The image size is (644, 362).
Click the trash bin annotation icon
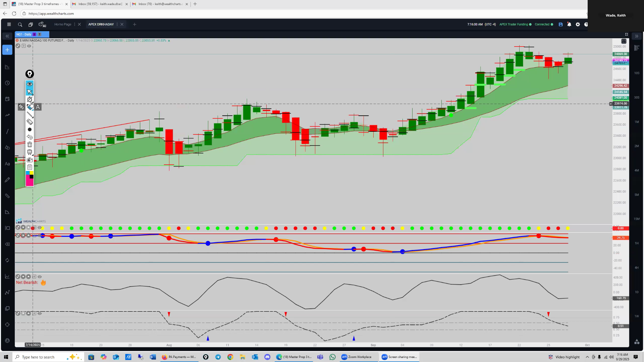pos(30,144)
